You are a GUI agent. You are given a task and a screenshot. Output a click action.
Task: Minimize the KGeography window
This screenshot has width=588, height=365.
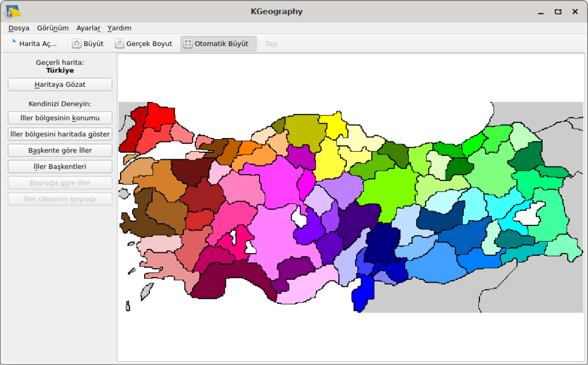[540, 11]
